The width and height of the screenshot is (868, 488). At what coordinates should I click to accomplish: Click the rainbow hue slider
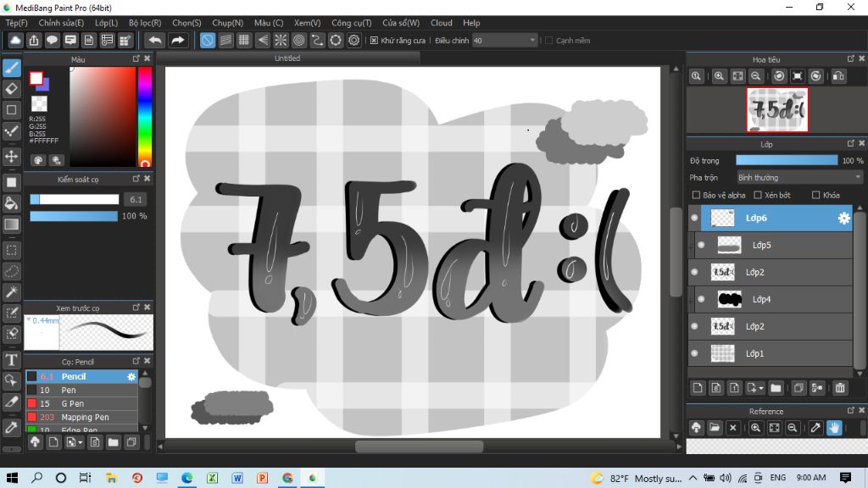point(145,117)
